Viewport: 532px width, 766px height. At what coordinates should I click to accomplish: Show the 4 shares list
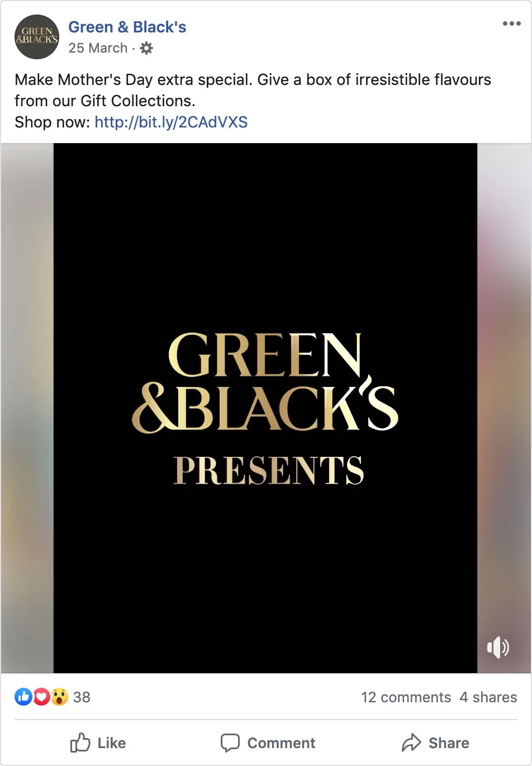(x=488, y=697)
